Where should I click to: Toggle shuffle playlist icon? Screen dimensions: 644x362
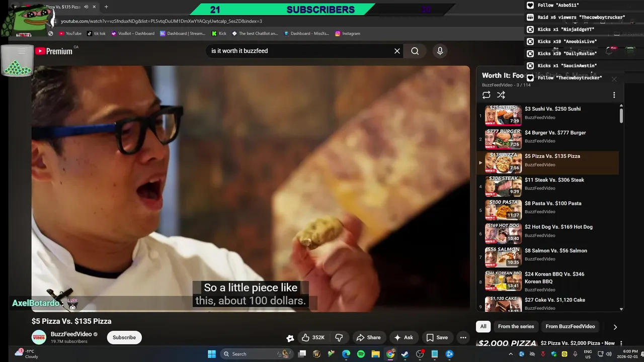[x=501, y=95]
